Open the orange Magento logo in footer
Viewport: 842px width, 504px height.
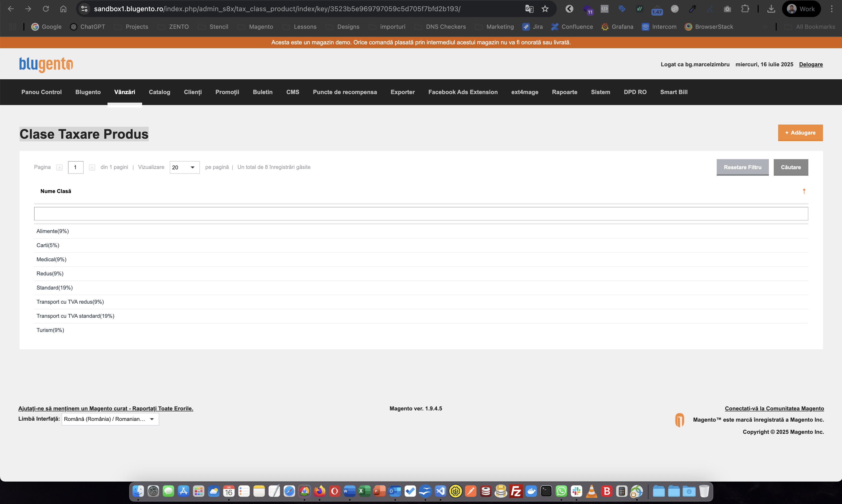click(x=679, y=420)
